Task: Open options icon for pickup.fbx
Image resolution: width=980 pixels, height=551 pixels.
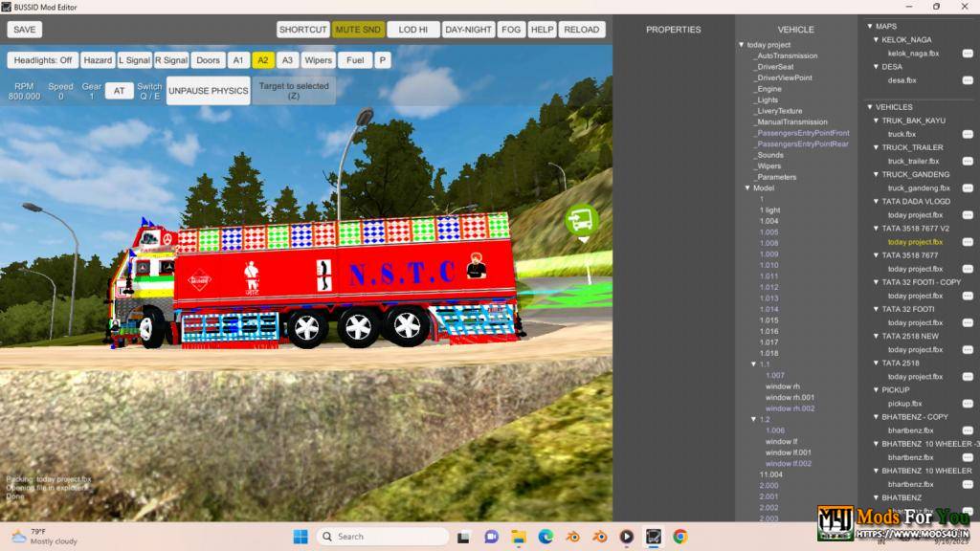Action: (x=968, y=404)
